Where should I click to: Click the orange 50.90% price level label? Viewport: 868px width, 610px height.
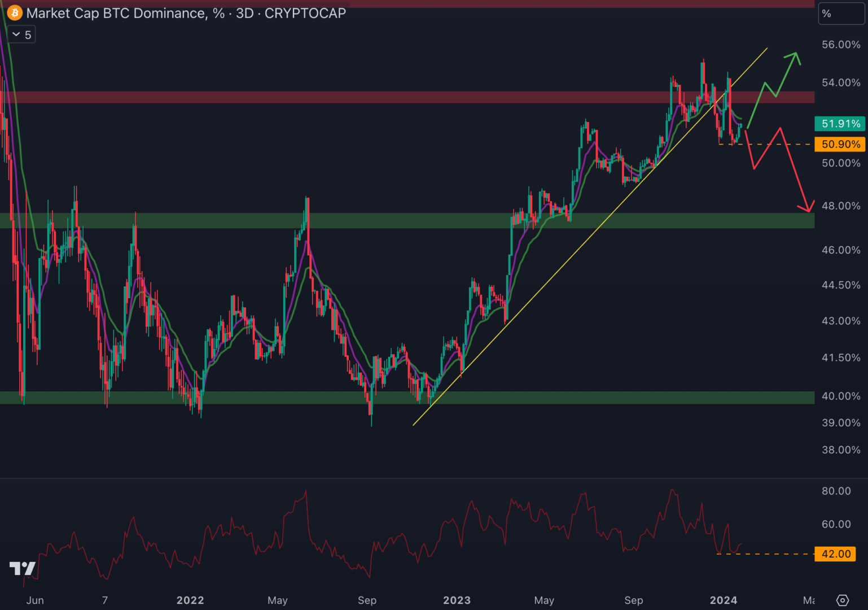pos(840,145)
